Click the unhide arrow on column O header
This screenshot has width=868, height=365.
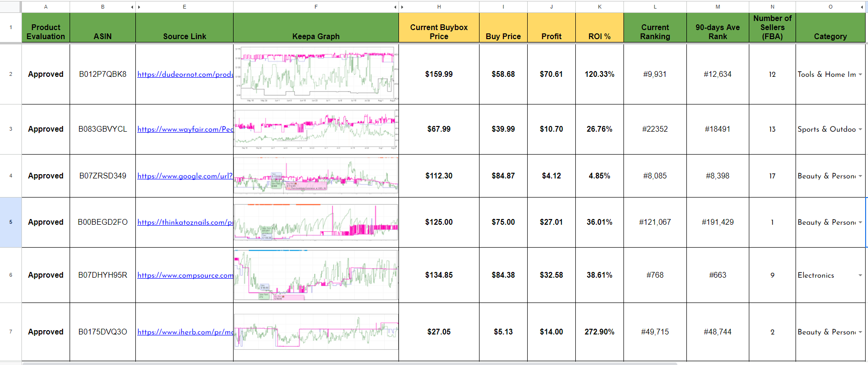coord(862,7)
